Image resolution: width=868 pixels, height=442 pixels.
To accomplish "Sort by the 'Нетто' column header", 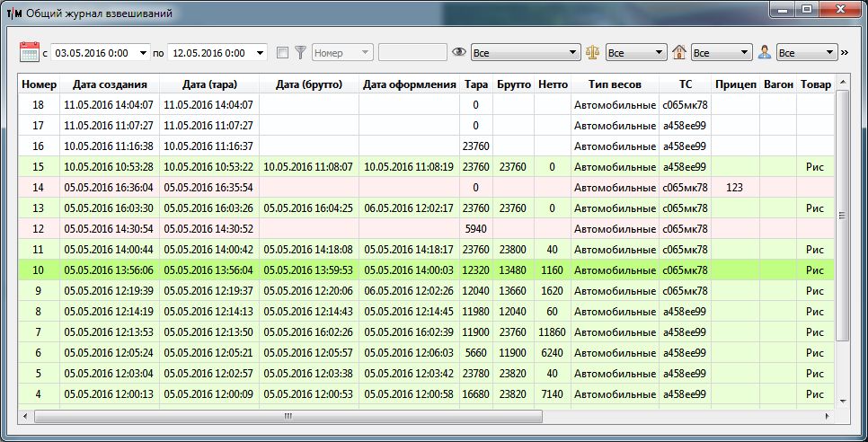I will (553, 84).
